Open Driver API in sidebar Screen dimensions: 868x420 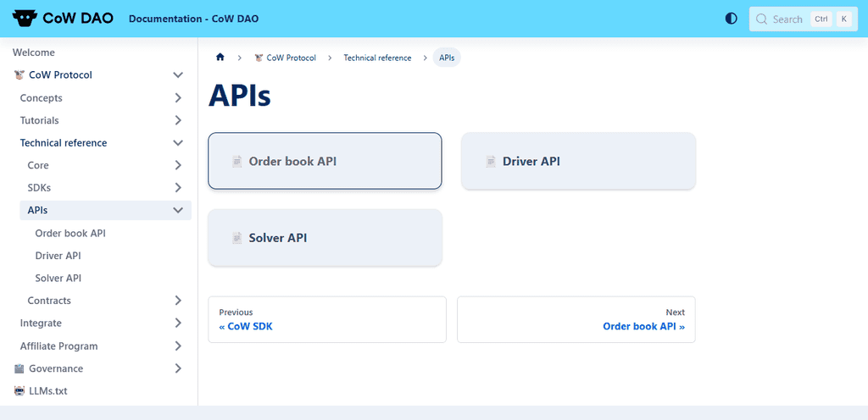tap(58, 256)
